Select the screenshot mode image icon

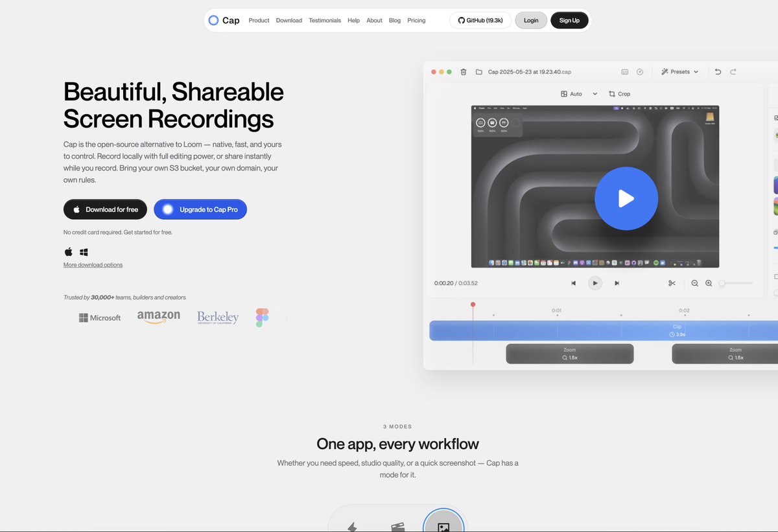(x=443, y=527)
